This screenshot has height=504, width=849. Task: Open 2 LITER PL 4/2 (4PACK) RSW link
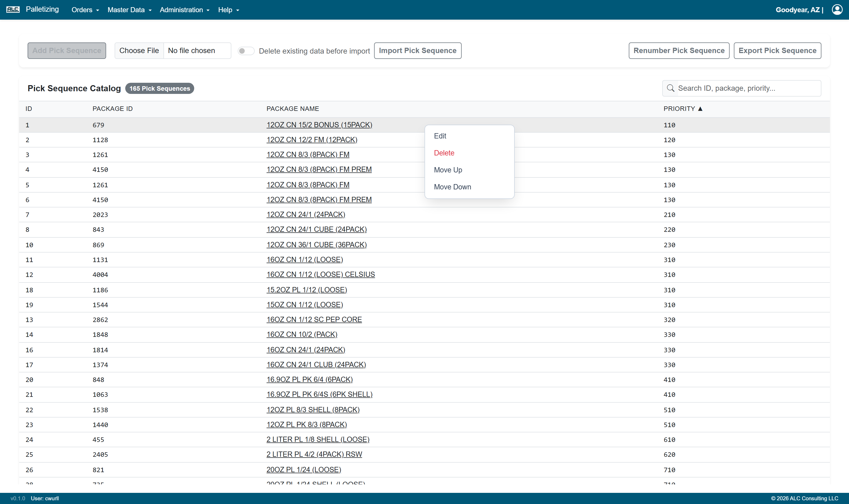[314, 454]
